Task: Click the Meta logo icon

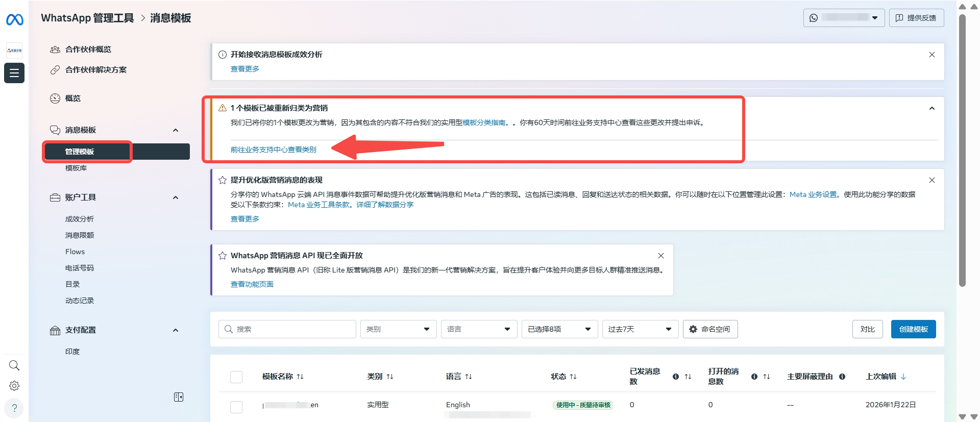Action: pos(14,20)
